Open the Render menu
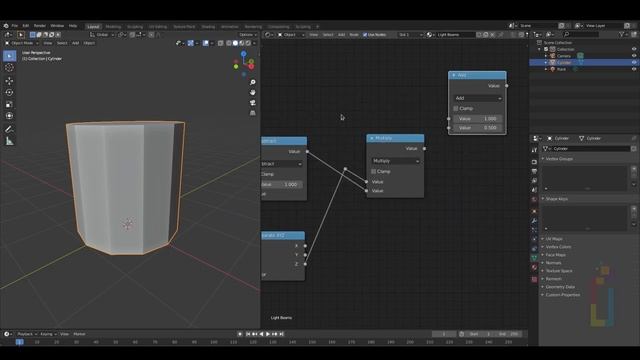 click(x=40, y=26)
